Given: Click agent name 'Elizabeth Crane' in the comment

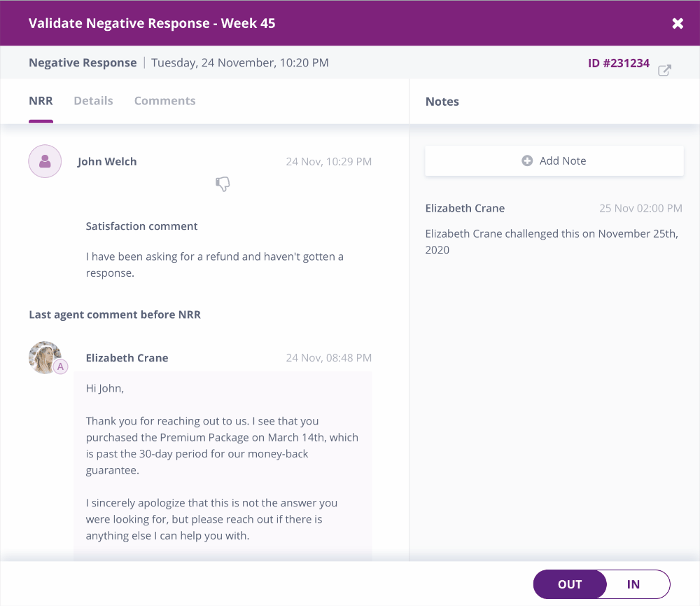Looking at the screenshot, I should 127,358.
